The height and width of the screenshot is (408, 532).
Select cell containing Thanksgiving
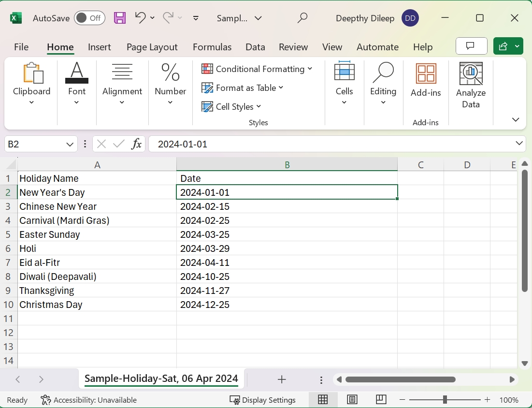tap(97, 291)
